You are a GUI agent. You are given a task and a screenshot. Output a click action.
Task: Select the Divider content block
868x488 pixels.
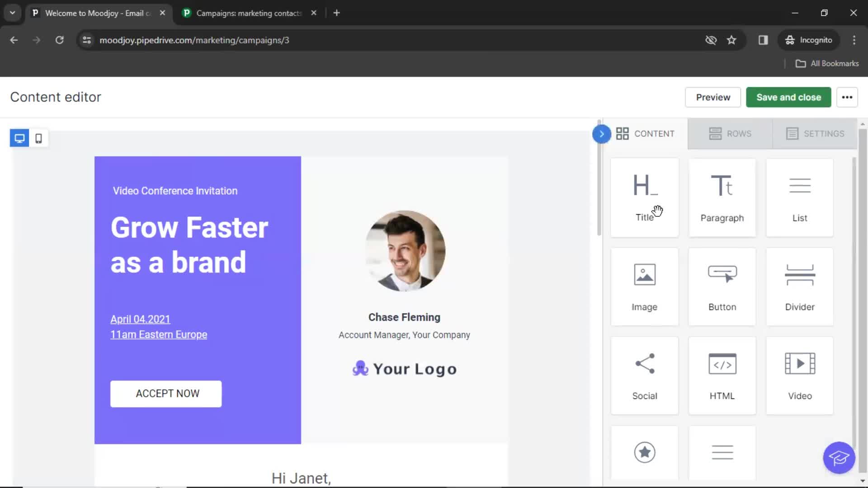799,286
